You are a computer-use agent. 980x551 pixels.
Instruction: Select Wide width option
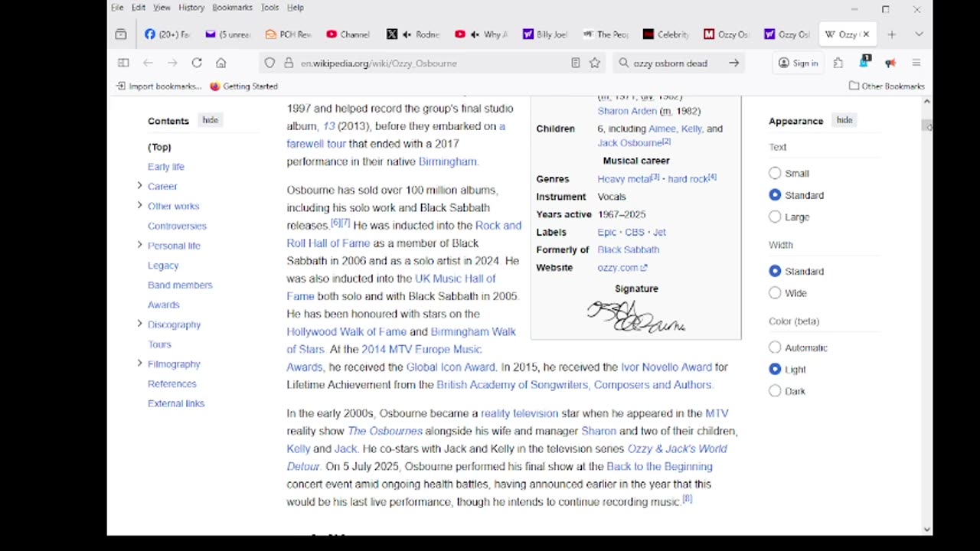775,292
